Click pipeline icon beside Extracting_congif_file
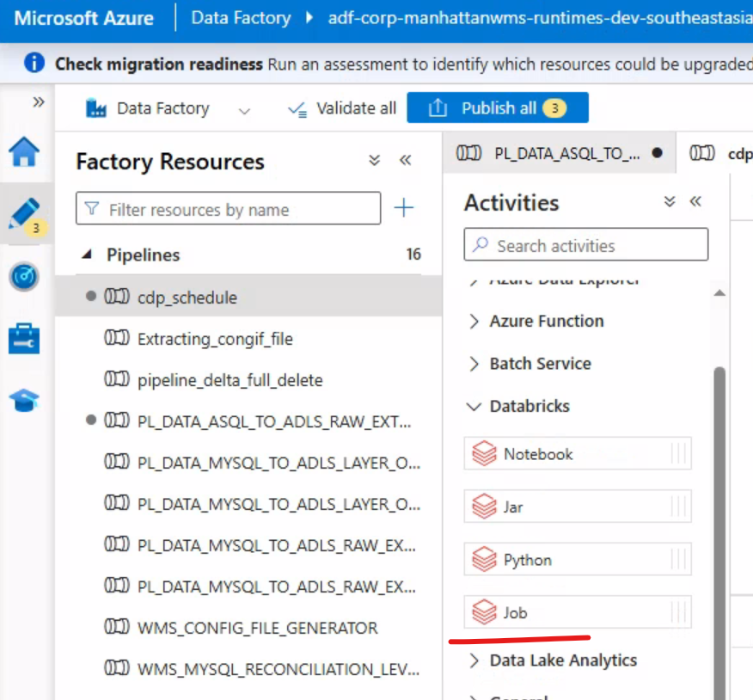Screen dimensions: 753x700 point(117,338)
